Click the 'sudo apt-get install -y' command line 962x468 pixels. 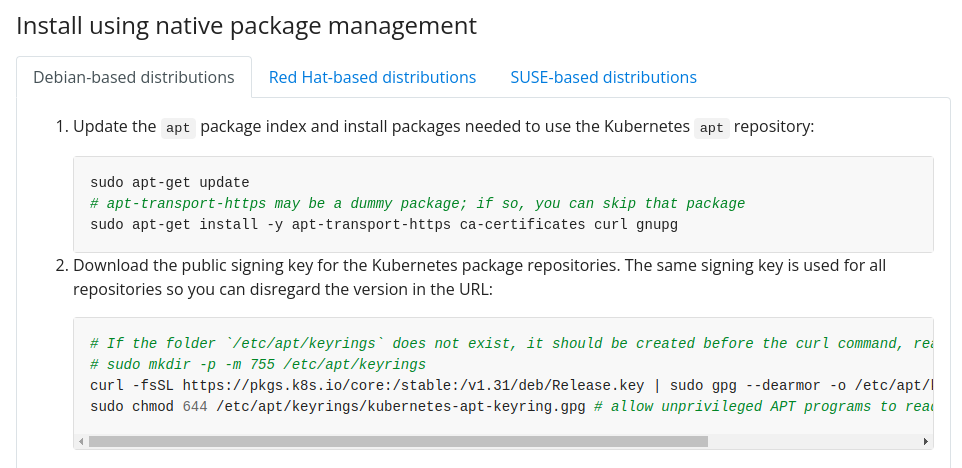384,224
